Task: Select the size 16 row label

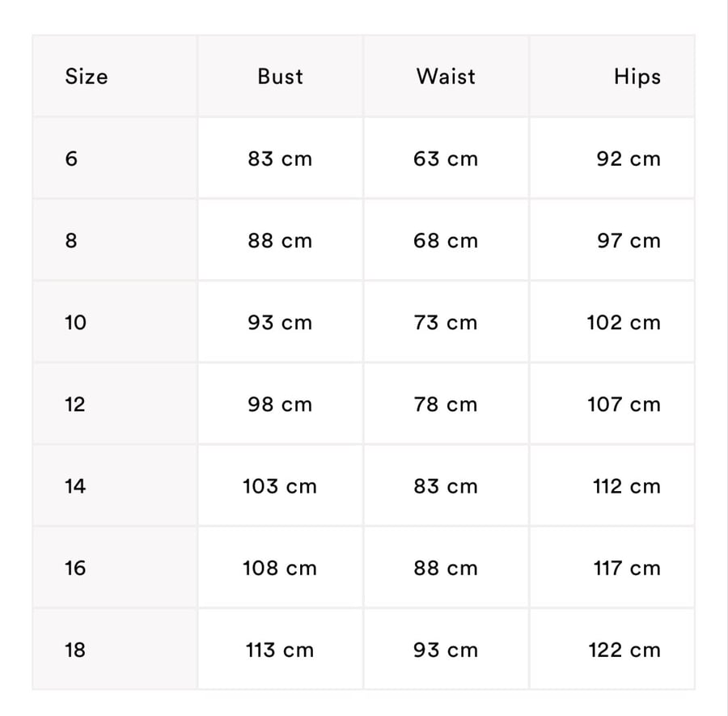Action: coord(75,568)
